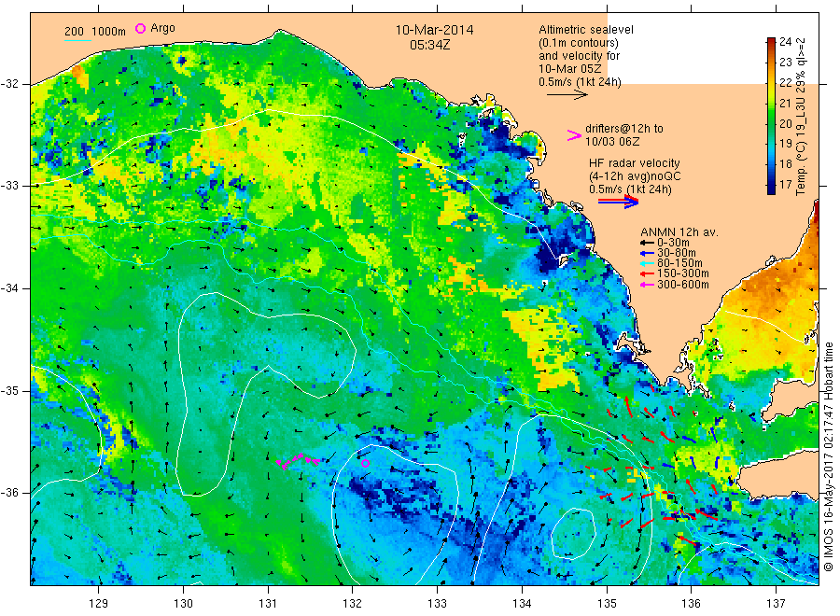Click the 80-150m depth label

click(679, 263)
